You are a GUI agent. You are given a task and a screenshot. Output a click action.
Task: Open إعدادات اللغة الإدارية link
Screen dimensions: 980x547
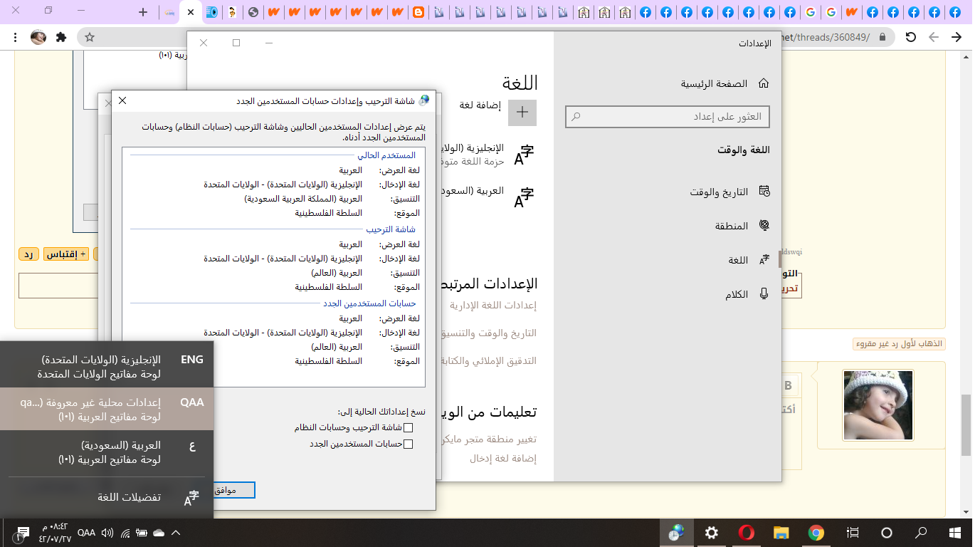(492, 305)
